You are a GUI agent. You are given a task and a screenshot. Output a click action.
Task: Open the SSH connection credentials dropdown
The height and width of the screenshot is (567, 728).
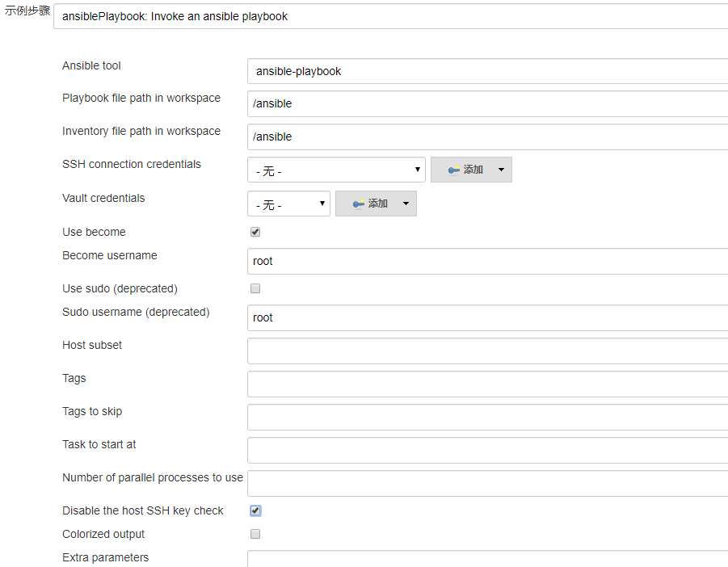[x=336, y=170]
